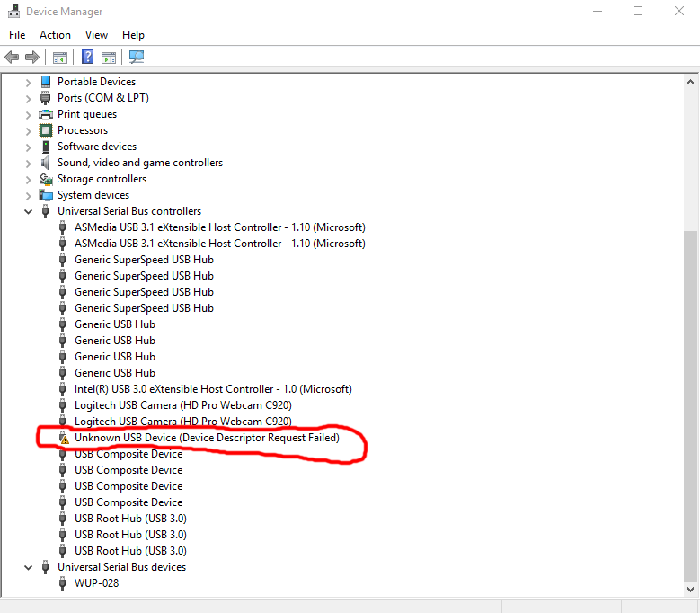The width and height of the screenshot is (700, 613).
Task: Click the USB icon beside Intel(R) USB 3.0 controller
Action: point(63,389)
